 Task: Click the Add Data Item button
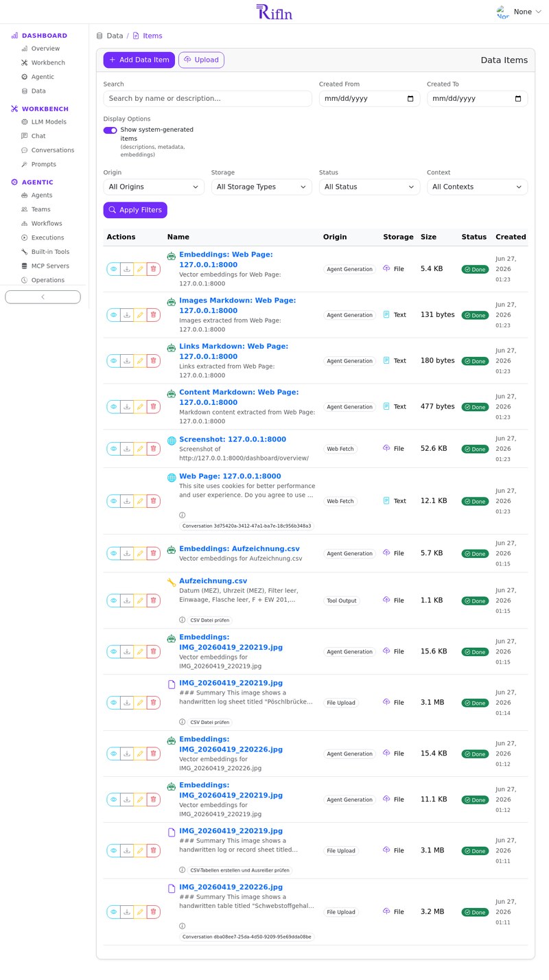point(139,60)
